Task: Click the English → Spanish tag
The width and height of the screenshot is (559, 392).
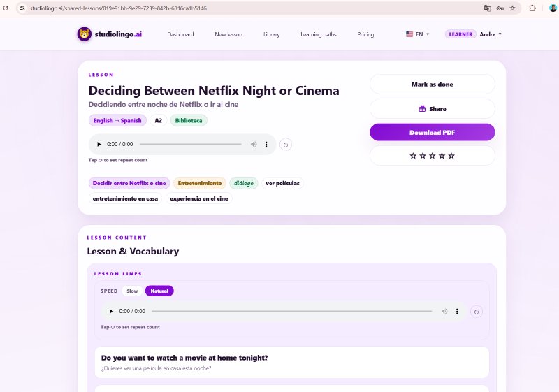Action: pos(117,120)
